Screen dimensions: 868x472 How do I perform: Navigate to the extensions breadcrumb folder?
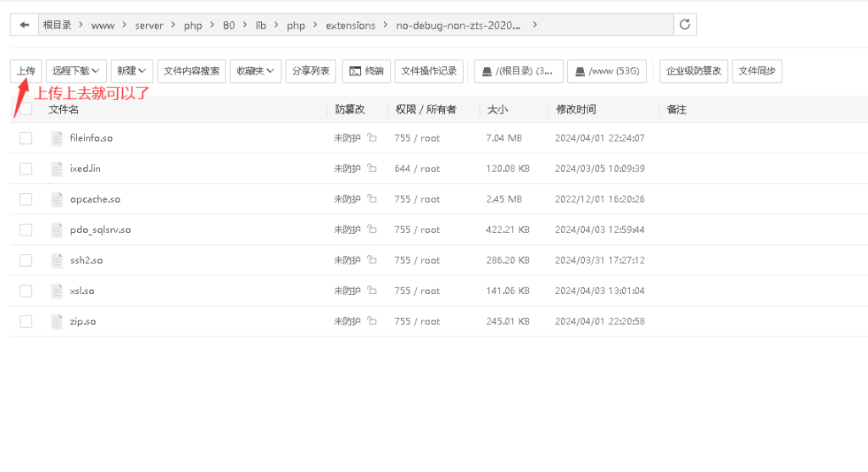coord(350,25)
